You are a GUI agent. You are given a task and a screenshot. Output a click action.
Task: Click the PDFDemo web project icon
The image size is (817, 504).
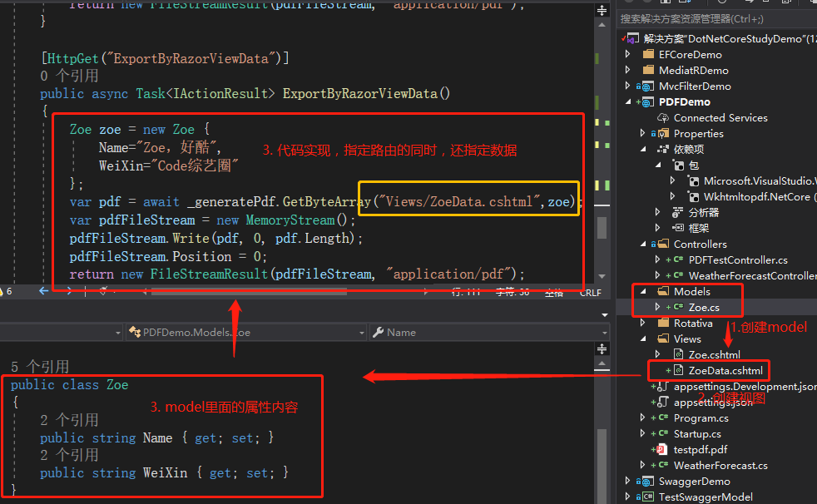(646, 101)
